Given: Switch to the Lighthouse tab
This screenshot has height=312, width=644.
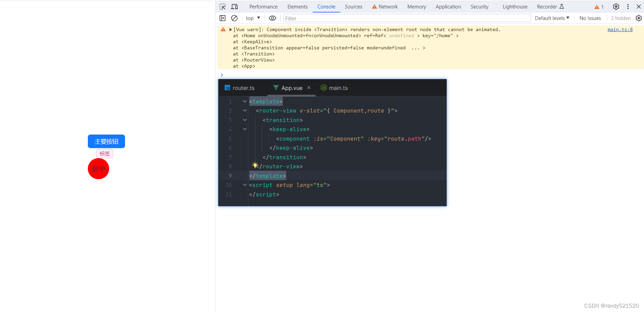Looking at the screenshot, I should click(x=515, y=7).
